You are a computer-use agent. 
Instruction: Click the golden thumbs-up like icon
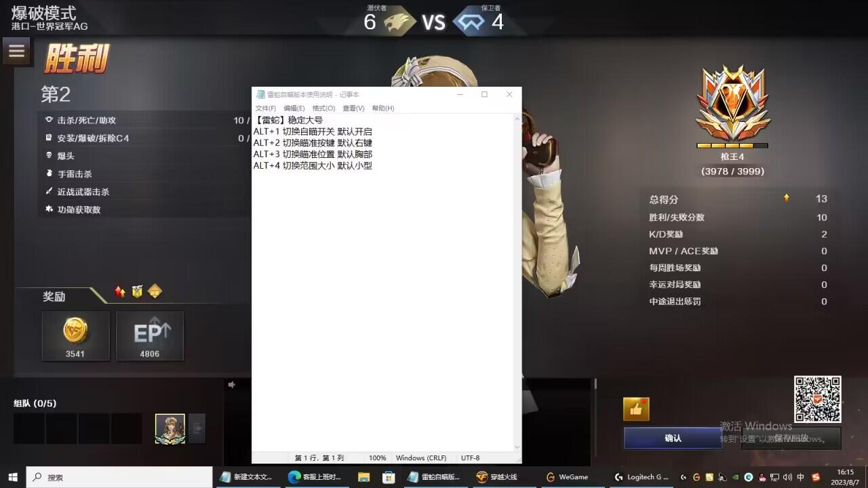(x=637, y=409)
